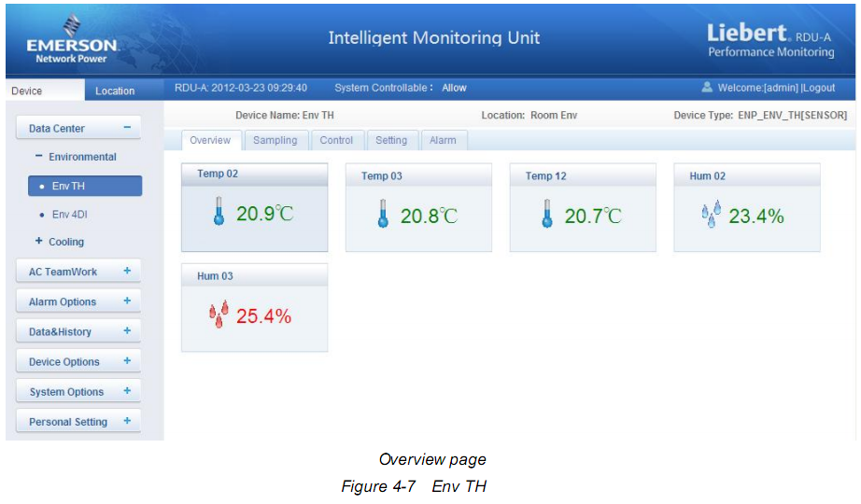Viewport: 861px width, 504px height.
Task: Click the Hum 02 blue droplets icon
Action: [x=711, y=215]
